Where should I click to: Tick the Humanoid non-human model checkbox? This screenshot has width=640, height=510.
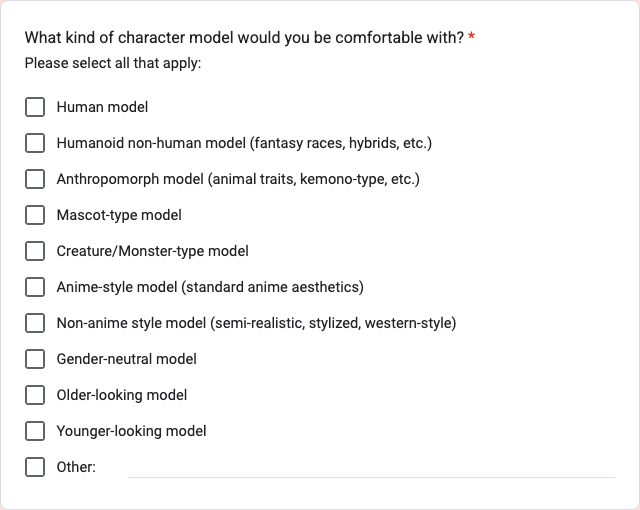[x=35, y=143]
